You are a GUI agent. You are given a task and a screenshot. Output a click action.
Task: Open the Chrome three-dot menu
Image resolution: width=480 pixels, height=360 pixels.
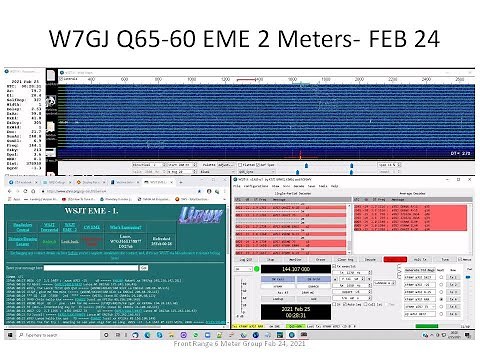(x=224, y=191)
